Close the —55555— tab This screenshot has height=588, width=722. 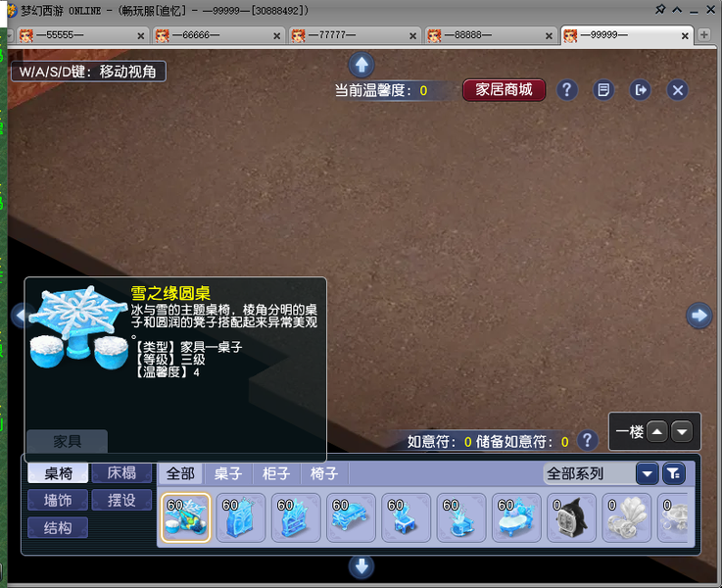tap(141, 36)
